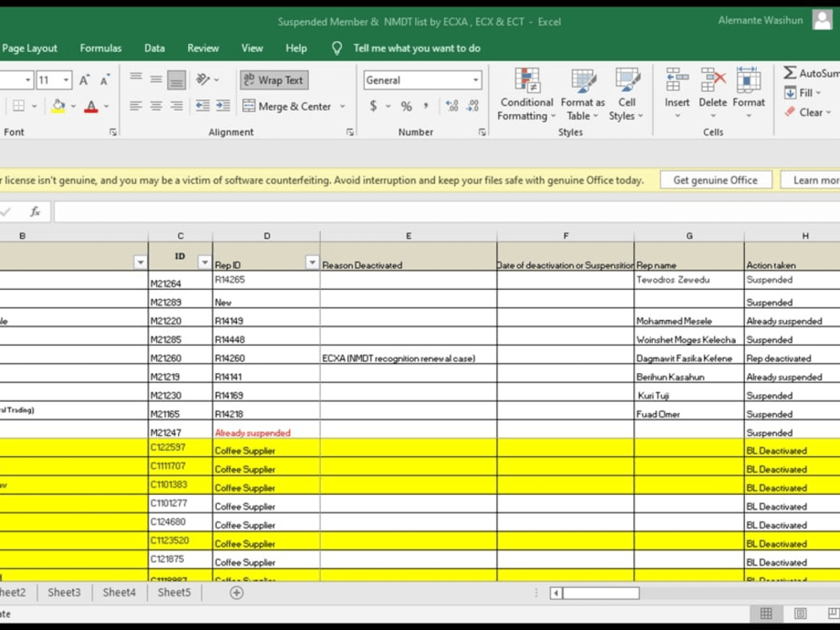This screenshot has height=630, width=840.
Task: Open Conditional Formatting
Action: tap(527, 95)
